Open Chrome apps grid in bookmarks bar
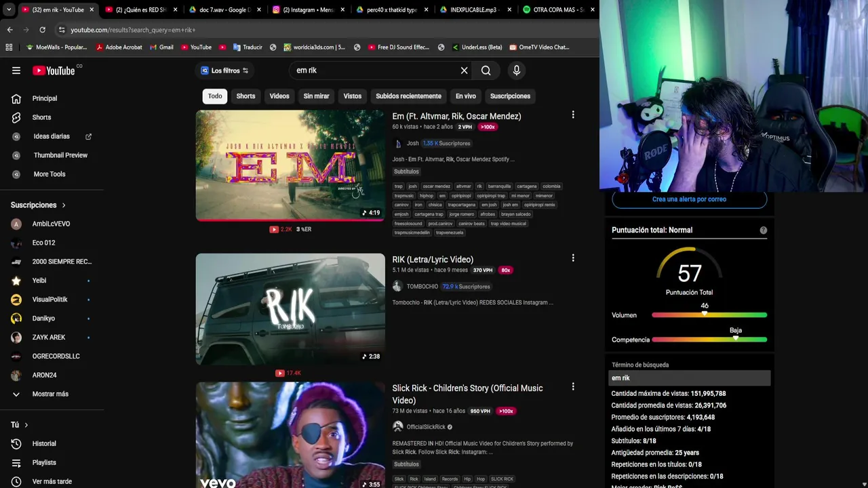Image resolution: width=868 pixels, height=488 pixels. coord(9,47)
